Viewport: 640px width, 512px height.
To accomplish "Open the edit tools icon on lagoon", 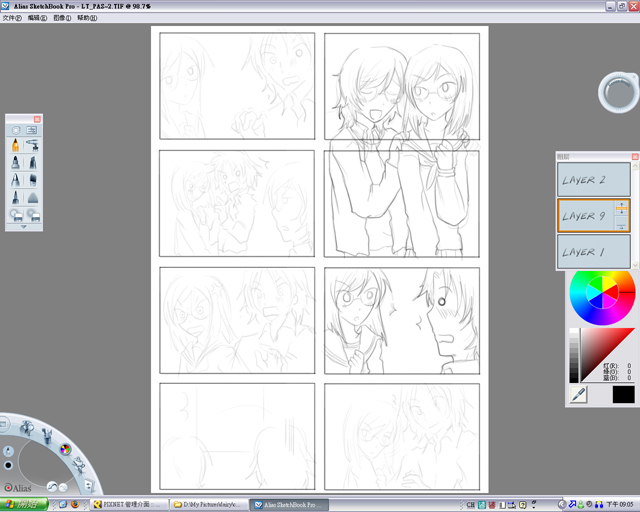I will 78,465.
